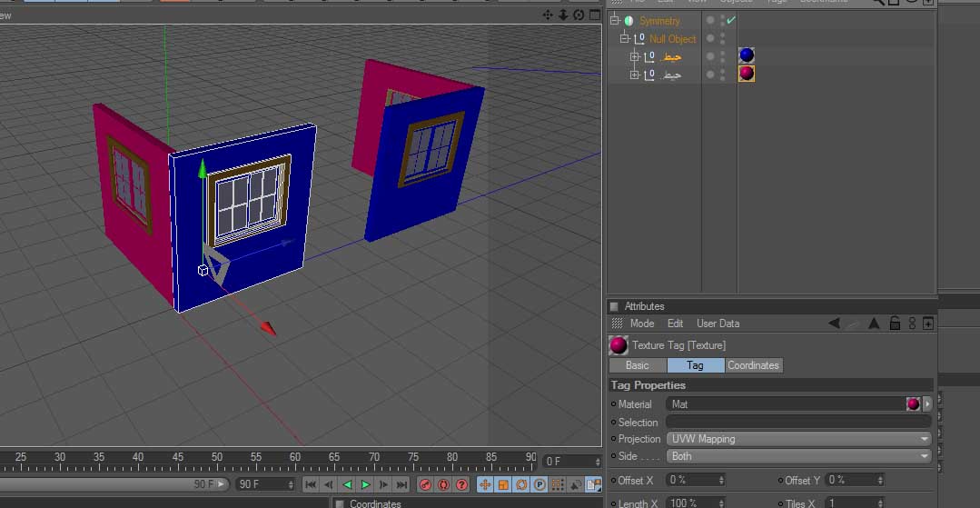Open the Material field arrow menu
The height and width of the screenshot is (508, 980).
927,404
